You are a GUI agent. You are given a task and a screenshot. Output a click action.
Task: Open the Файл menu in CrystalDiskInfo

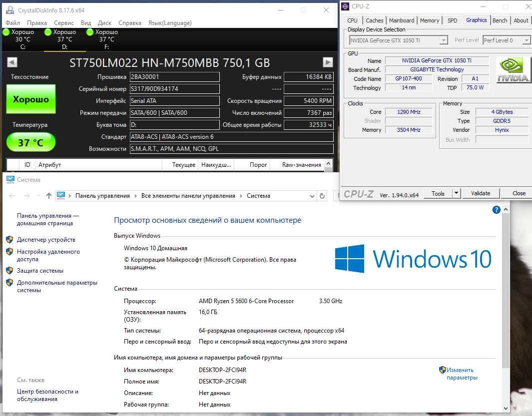(12, 23)
